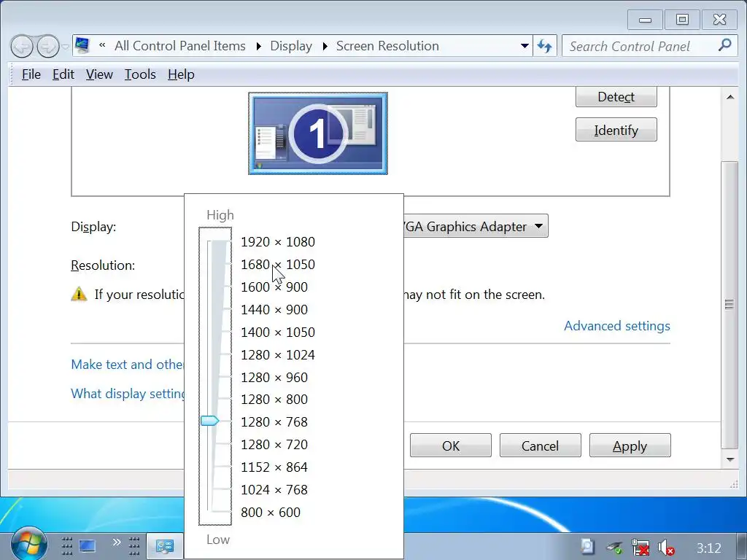
Task: Click the scrollbar down arrow
Action: pyautogui.click(x=729, y=459)
